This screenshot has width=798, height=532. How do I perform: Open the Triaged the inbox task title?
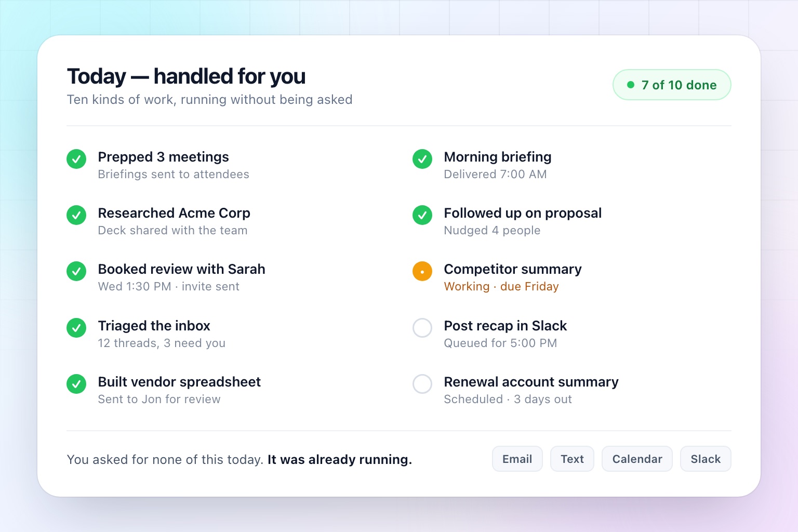pyautogui.click(x=154, y=326)
